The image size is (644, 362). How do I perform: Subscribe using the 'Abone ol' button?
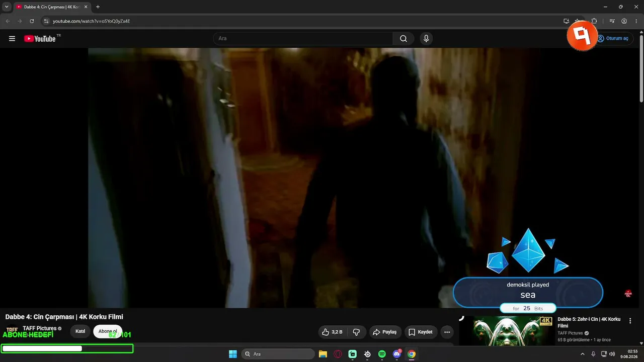click(108, 331)
